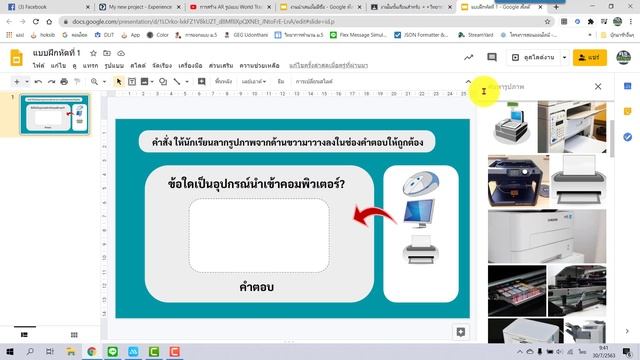This screenshot has height=360, width=640.
Task: Click the new slide plus button
Action: (x=17, y=82)
